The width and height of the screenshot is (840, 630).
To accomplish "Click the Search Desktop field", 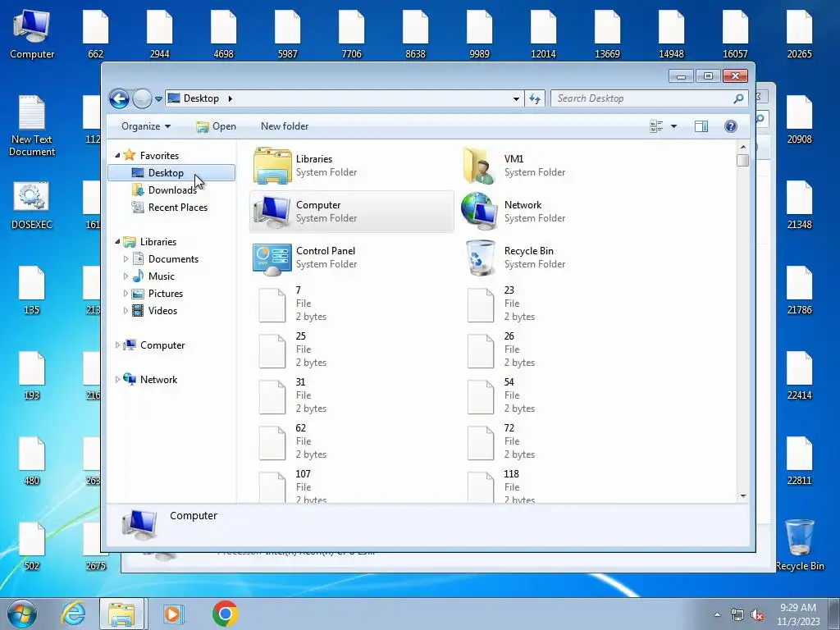I will 649,98.
